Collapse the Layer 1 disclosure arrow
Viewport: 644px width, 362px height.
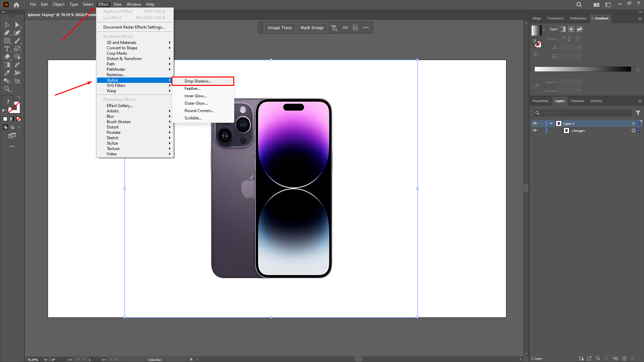pos(551,123)
